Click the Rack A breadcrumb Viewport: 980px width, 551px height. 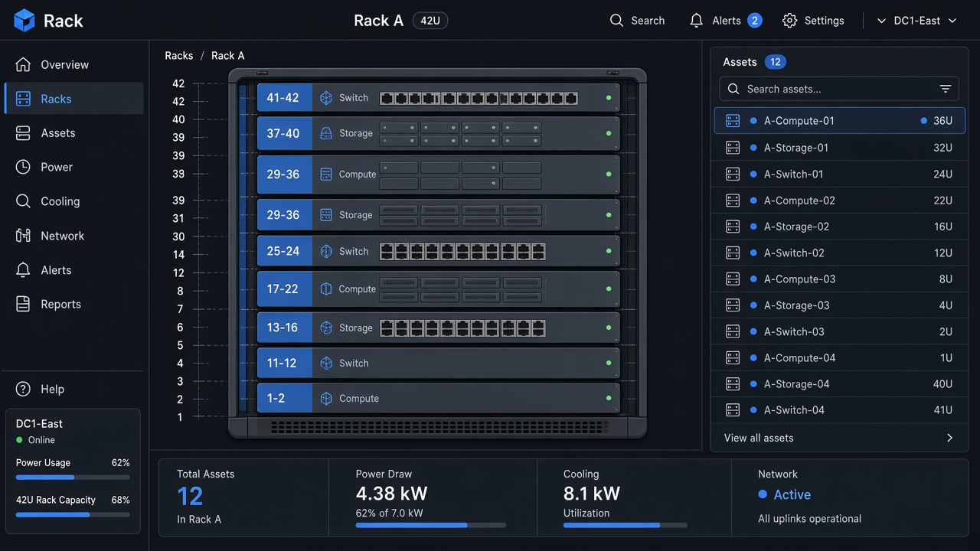pyautogui.click(x=228, y=55)
